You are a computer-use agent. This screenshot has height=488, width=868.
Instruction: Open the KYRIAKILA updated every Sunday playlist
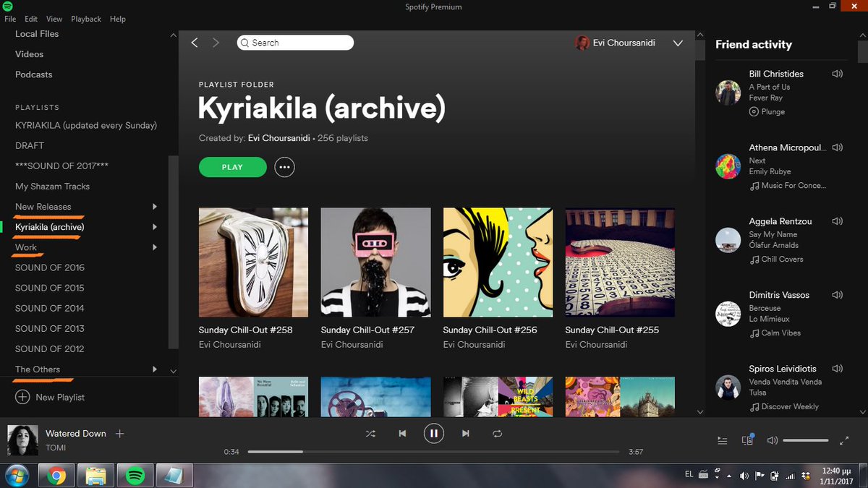point(86,125)
